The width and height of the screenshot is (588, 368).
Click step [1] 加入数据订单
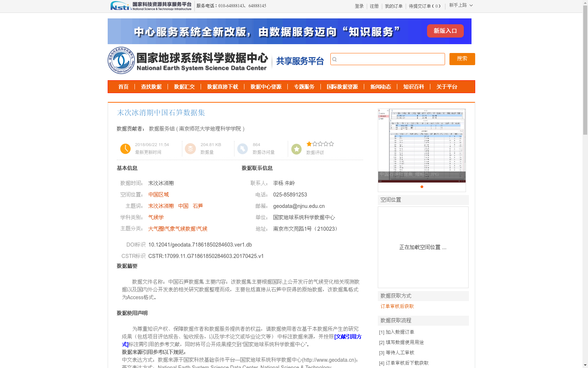pos(397,332)
